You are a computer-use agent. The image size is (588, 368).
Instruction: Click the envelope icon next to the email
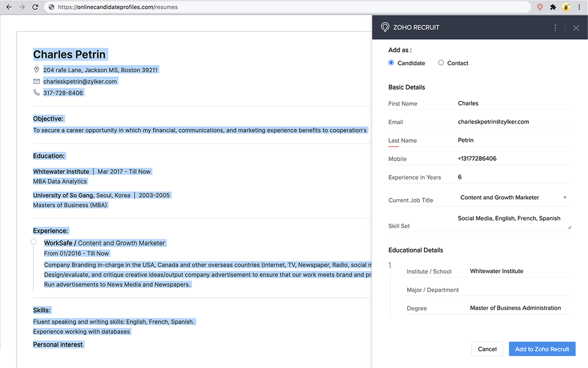36,81
